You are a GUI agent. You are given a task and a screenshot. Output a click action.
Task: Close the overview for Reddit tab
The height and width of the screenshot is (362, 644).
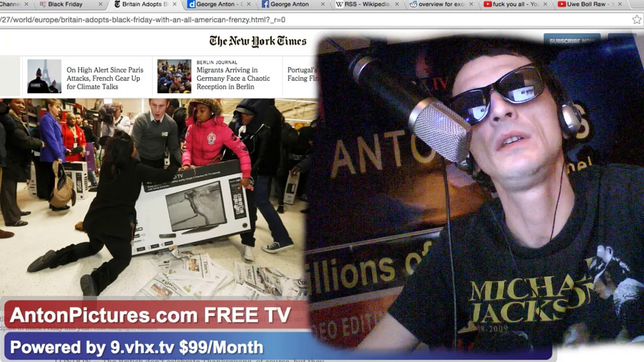click(471, 5)
